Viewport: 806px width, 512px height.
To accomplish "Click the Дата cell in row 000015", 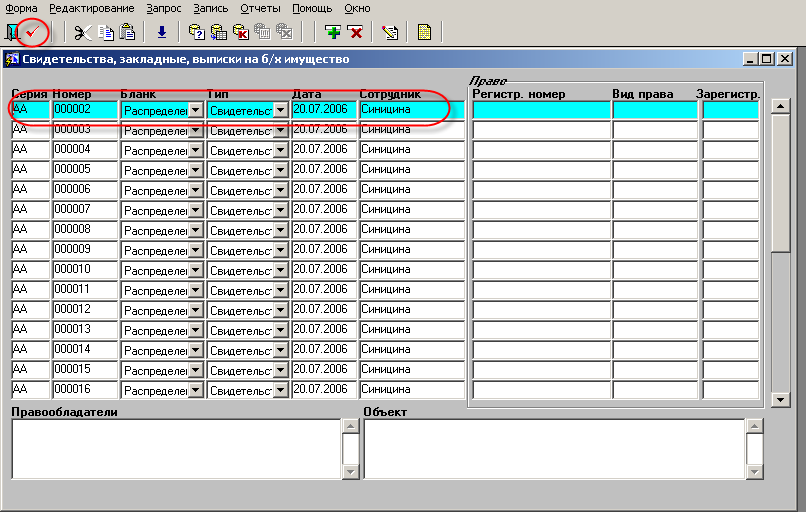I will pyautogui.click(x=324, y=371).
